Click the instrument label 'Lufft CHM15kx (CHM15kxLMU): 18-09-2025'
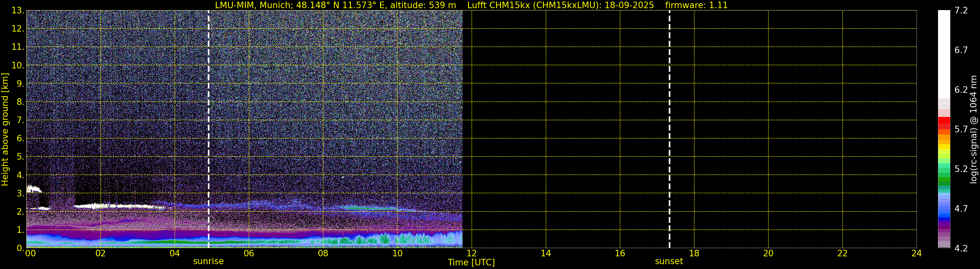This screenshot has height=269, width=980. [560, 5]
